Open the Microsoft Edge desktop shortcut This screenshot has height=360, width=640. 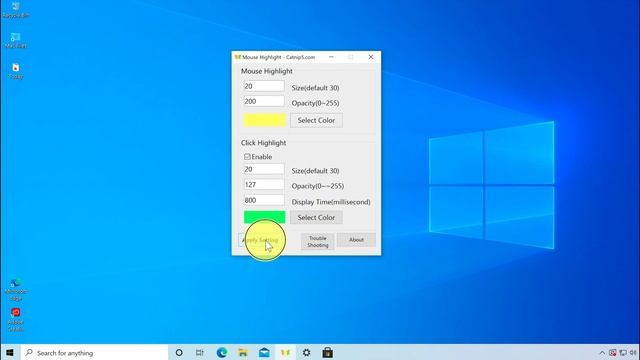(16, 289)
